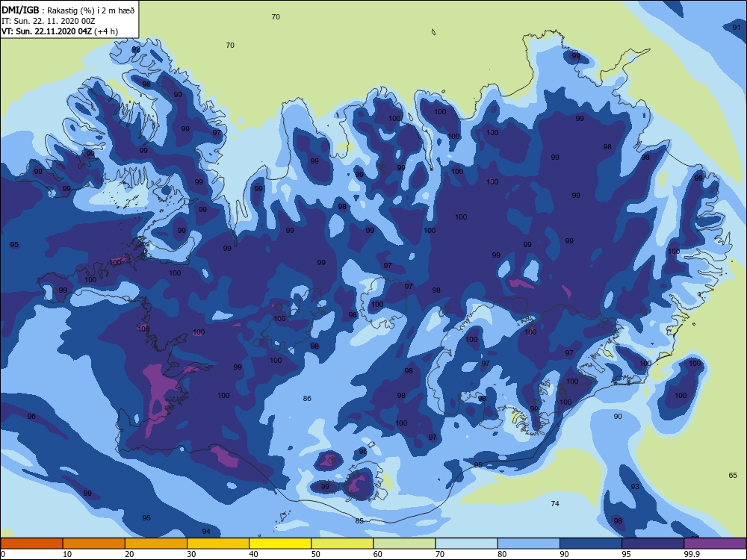Click the legend label "60"
The image size is (747, 560).
(378, 554)
